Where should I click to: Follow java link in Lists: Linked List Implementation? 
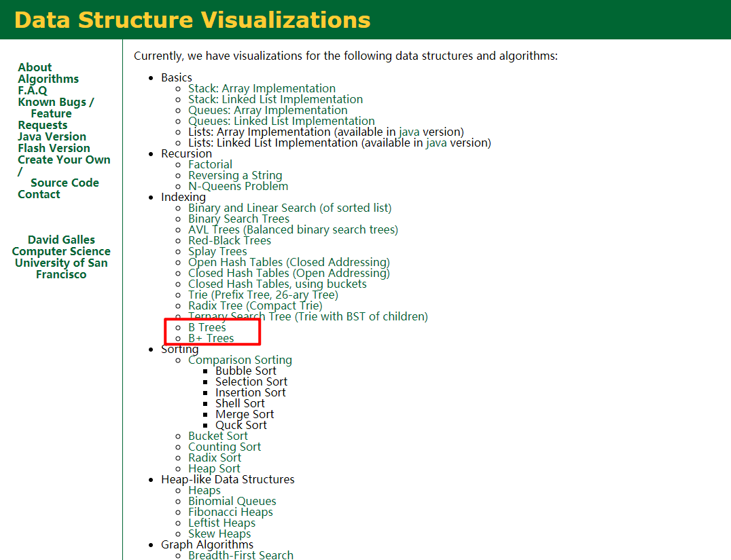pyautogui.click(x=436, y=143)
